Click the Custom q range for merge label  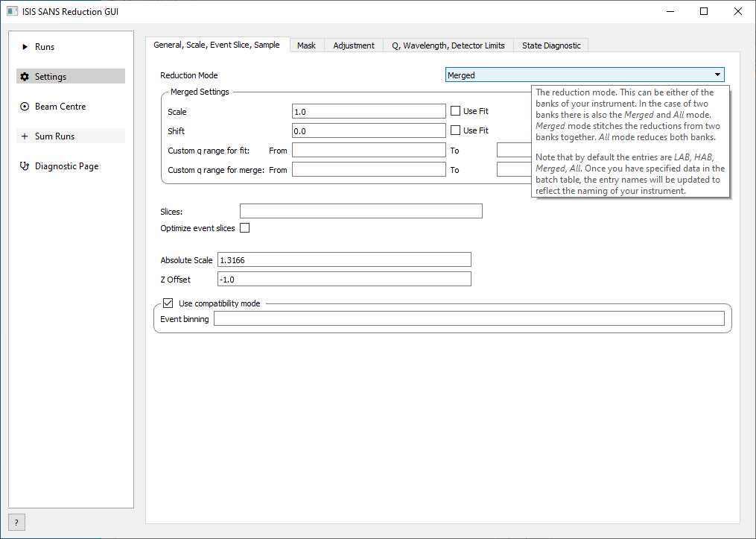[216, 170]
